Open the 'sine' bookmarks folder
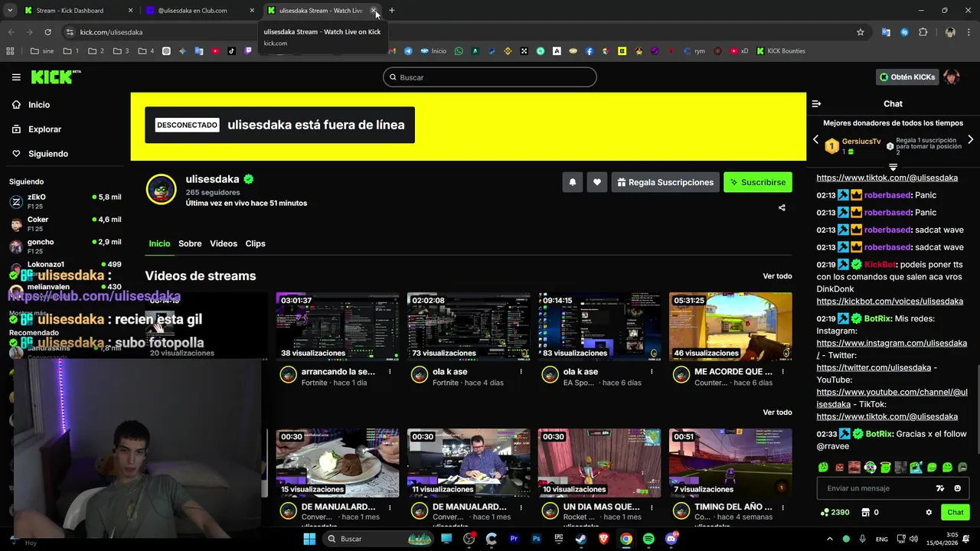The height and width of the screenshot is (551, 980). [42, 51]
